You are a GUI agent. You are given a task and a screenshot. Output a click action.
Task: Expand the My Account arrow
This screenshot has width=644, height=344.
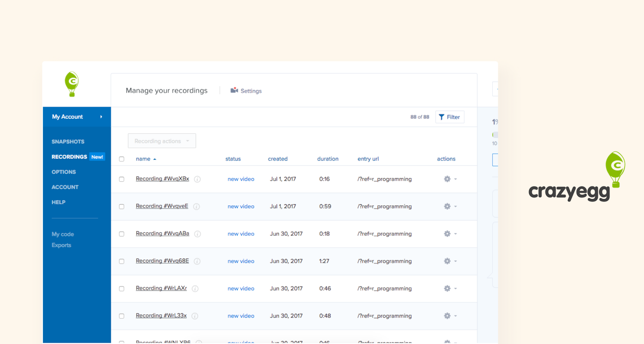pyautogui.click(x=102, y=117)
